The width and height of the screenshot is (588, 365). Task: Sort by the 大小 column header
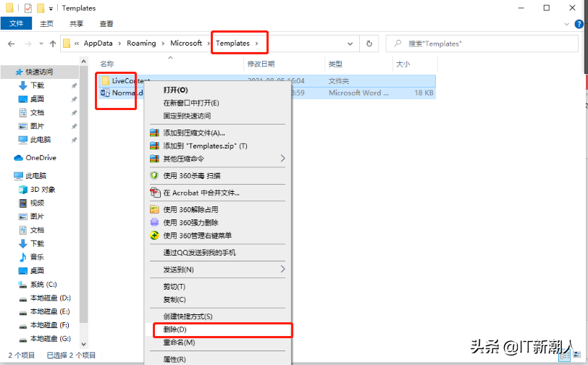click(x=403, y=64)
